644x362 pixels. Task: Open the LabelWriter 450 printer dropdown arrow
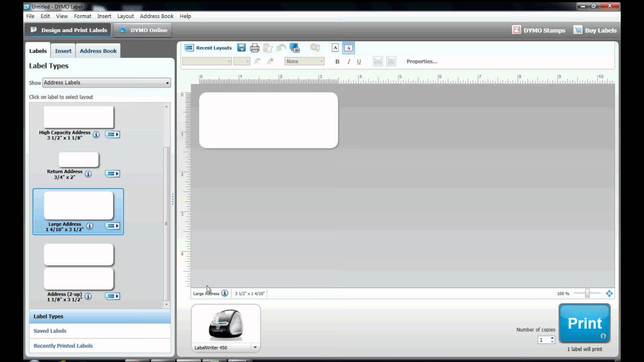coord(255,347)
